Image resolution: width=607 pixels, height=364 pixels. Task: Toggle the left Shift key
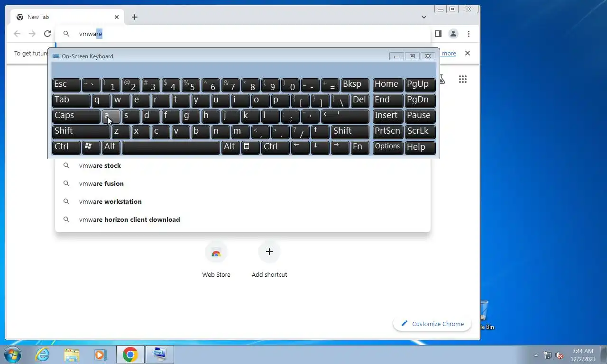81,132
